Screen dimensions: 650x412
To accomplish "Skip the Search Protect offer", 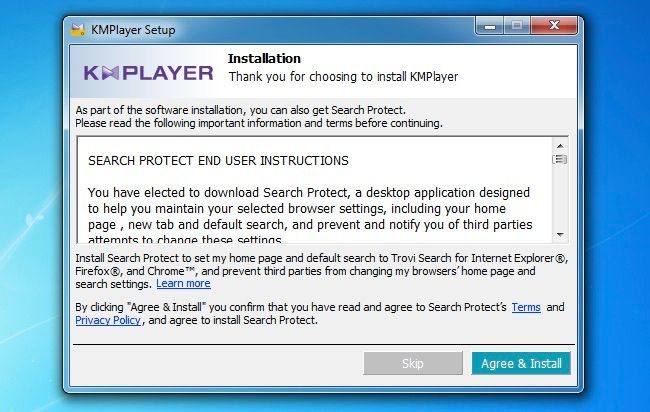I will [412, 364].
